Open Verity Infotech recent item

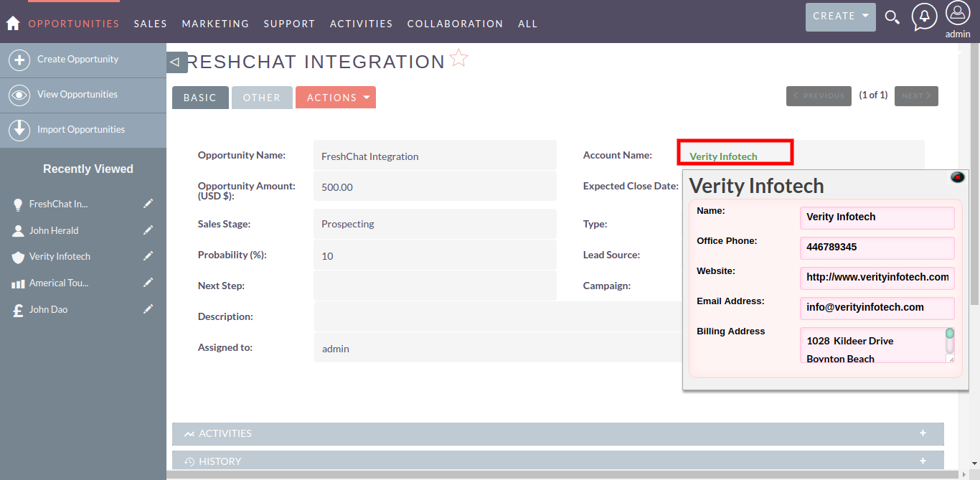60,257
